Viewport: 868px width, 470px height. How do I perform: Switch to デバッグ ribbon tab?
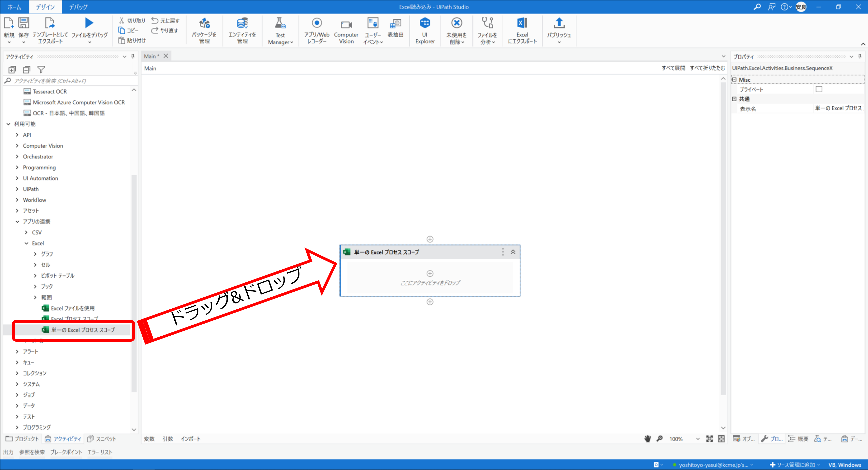click(78, 7)
